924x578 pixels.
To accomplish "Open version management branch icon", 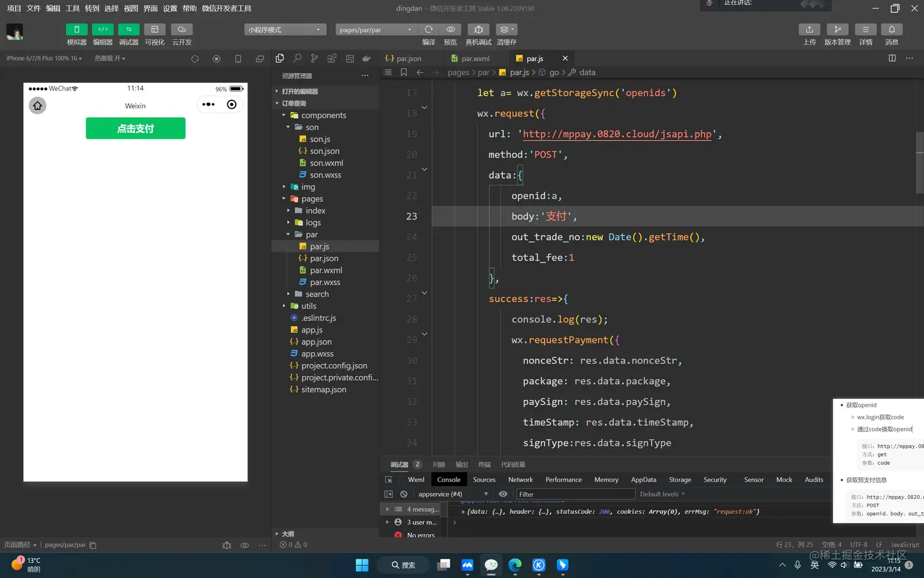I will coord(837,29).
